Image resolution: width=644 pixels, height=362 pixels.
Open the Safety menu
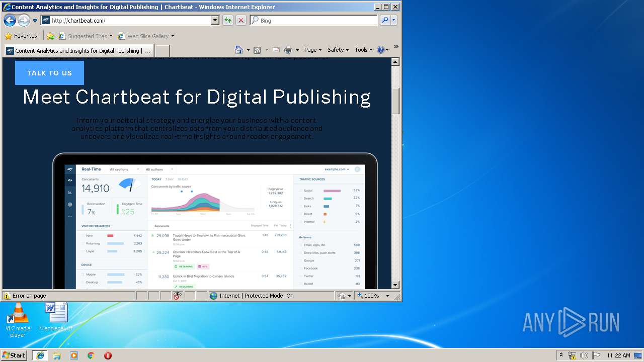pos(338,50)
